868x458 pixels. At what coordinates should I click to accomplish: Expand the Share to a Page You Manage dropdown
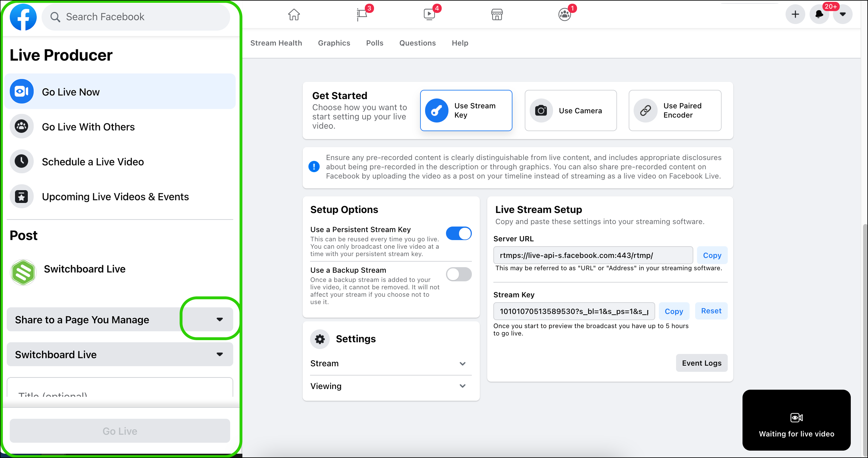pyautogui.click(x=220, y=319)
